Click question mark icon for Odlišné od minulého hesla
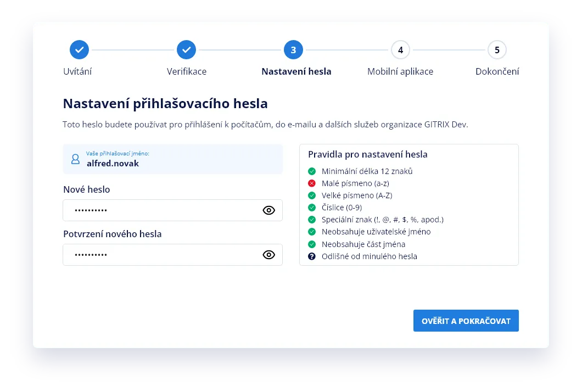Screen dimensions: 582x392 pos(312,256)
